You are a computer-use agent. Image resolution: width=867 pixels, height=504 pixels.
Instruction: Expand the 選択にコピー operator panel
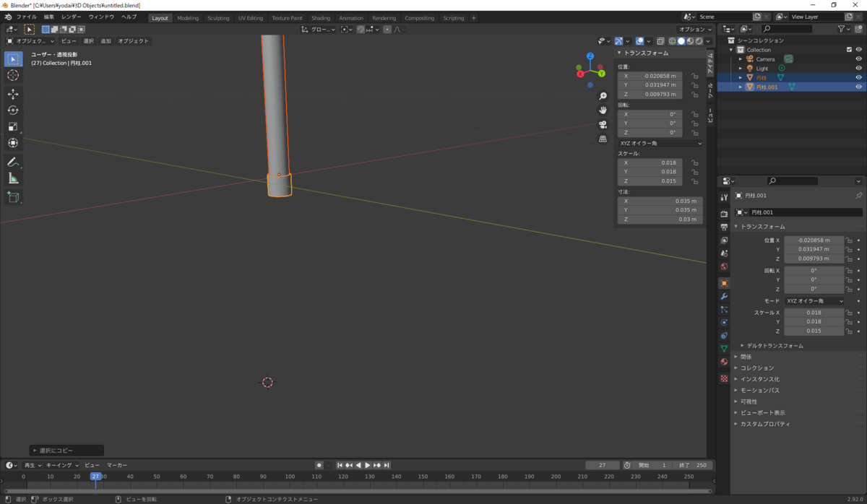coord(66,450)
